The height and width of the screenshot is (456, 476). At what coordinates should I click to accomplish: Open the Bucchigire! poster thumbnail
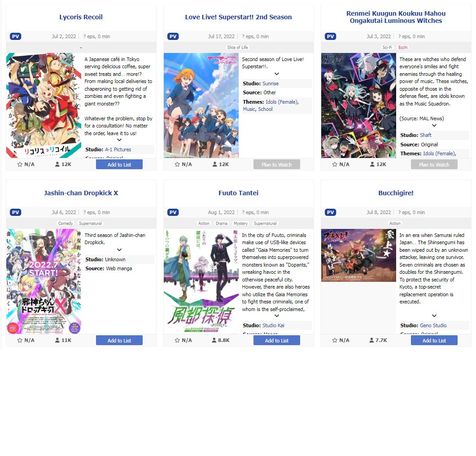pos(358,255)
